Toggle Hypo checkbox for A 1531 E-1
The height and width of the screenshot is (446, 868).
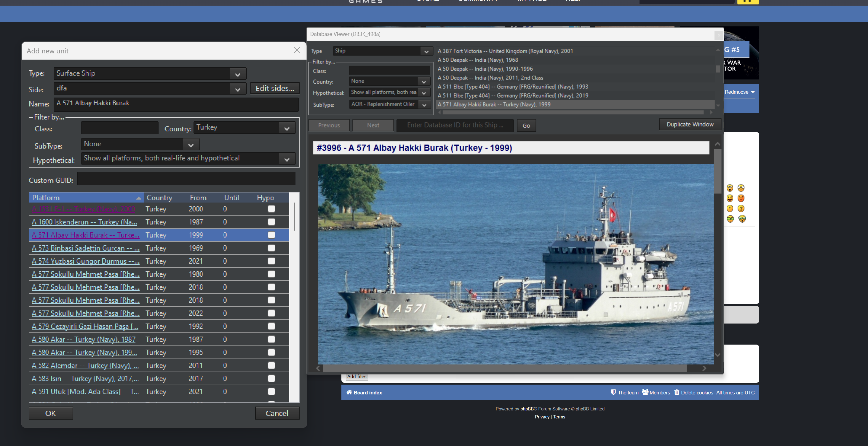271,209
